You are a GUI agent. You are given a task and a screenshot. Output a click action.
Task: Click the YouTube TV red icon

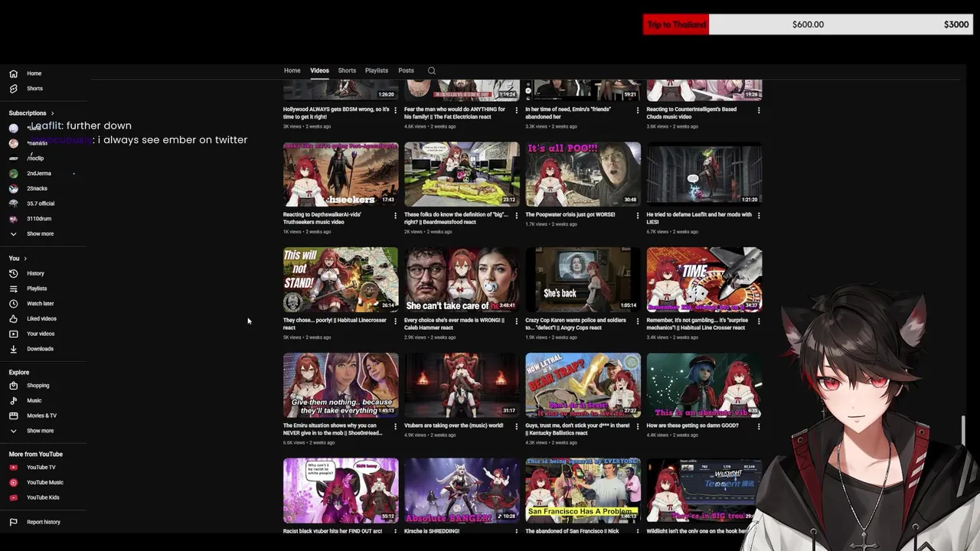[13, 468]
